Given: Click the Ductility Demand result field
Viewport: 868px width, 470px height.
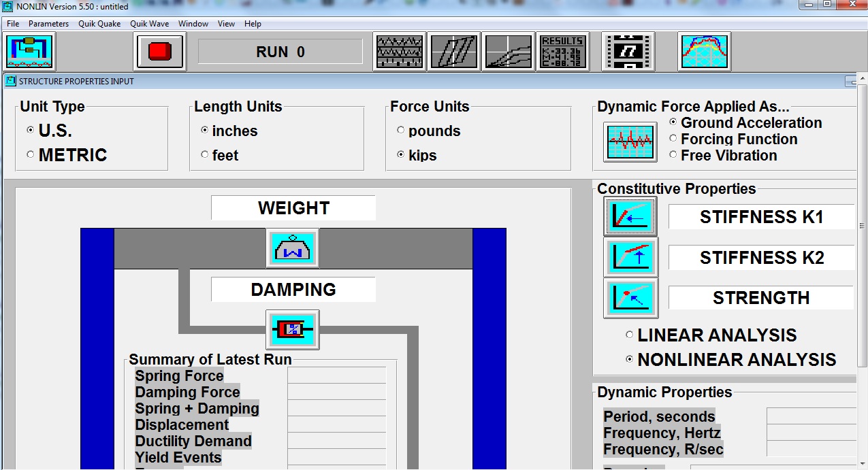Looking at the screenshot, I should click(336, 441).
